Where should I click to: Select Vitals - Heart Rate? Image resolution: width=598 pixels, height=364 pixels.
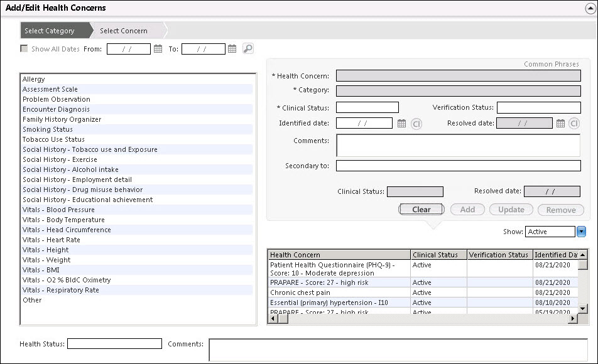[138, 240]
